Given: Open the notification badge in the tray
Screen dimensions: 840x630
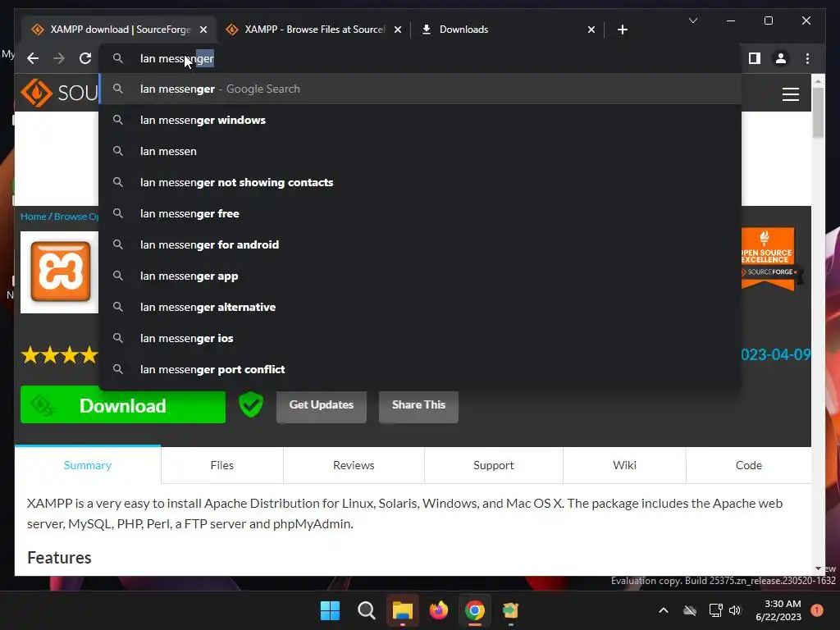Looking at the screenshot, I should pos(817,610).
